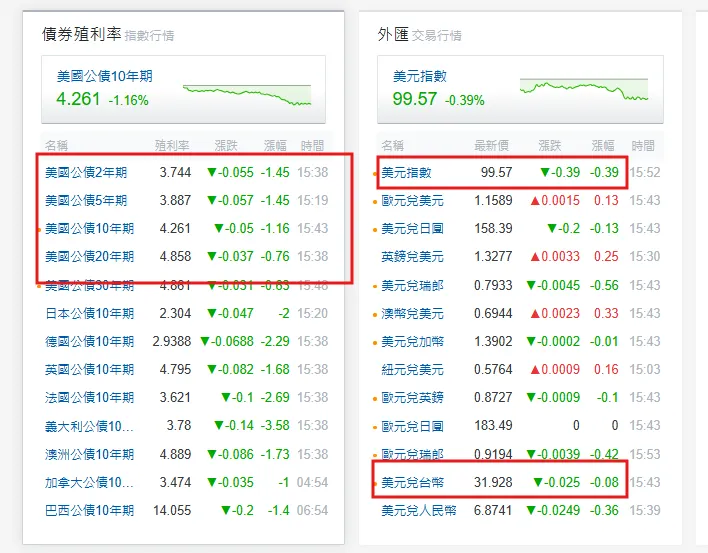Open the 美元兌日圓 currency pair link
Viewport: 708px width, 553px height.
(412, 228)
